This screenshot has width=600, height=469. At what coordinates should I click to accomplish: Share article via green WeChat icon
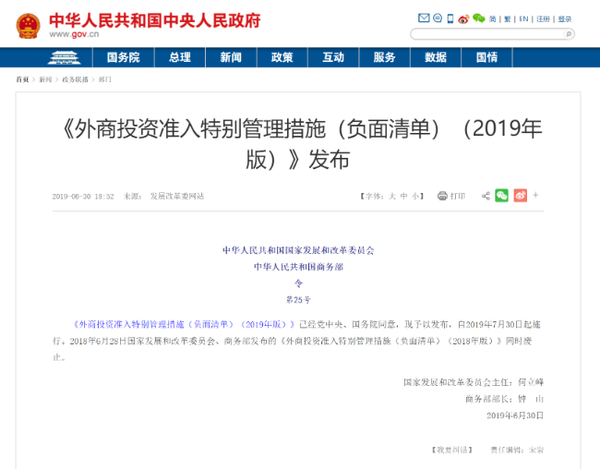tap(502, 196)
